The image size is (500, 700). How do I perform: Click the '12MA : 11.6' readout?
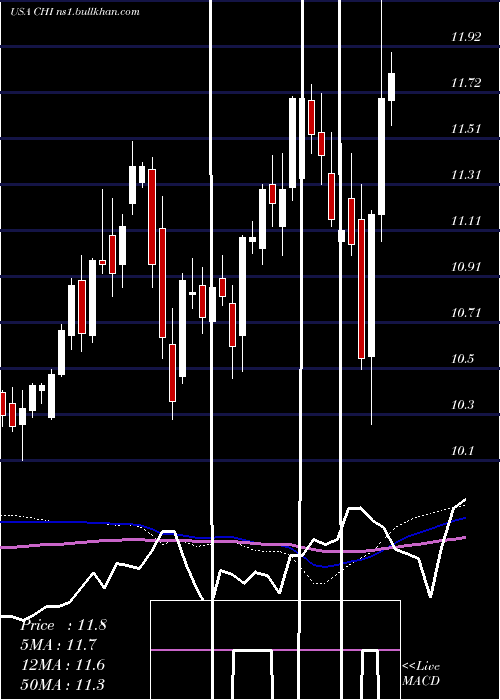point(62,664)
